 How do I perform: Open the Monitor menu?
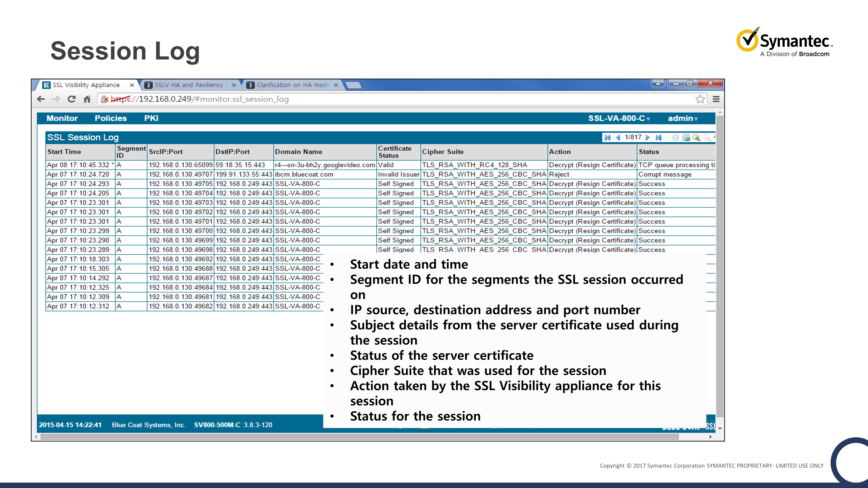pyautogui.click(x=62, y=118)
